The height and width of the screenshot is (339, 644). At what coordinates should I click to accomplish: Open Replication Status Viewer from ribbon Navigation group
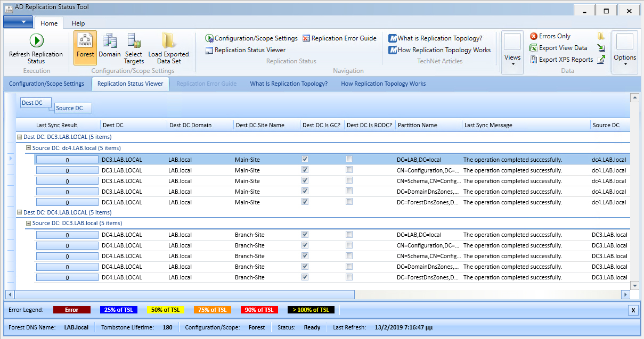(x=246, y=50)
